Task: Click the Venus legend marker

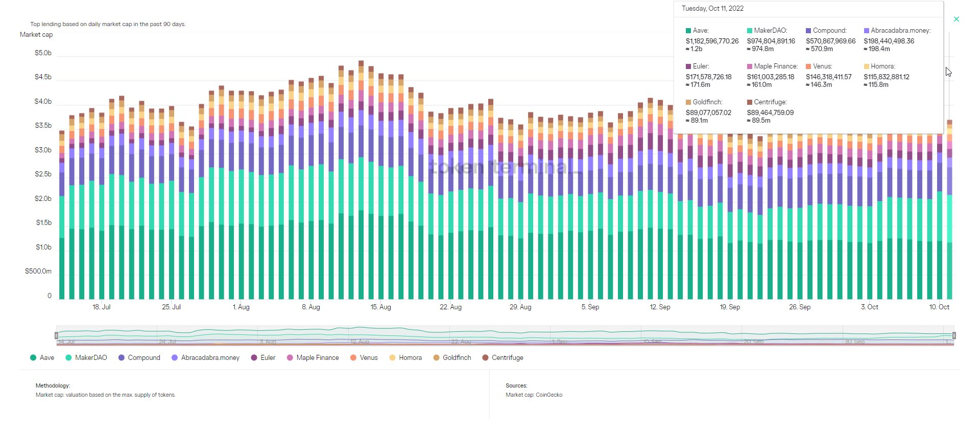Action: click(353, 358)
